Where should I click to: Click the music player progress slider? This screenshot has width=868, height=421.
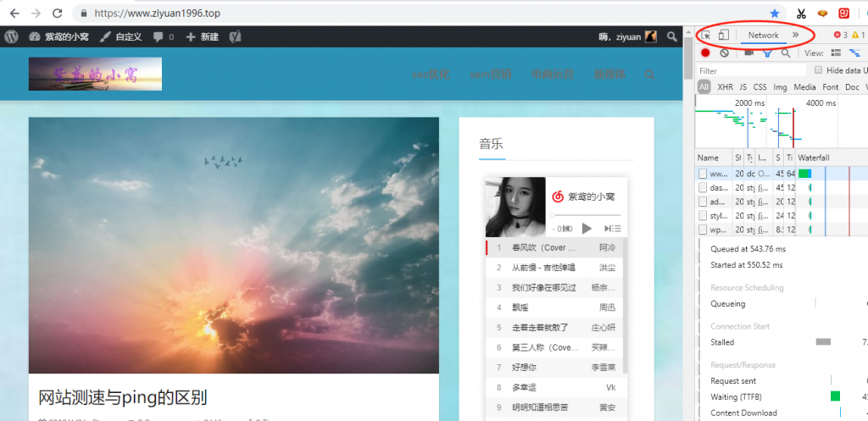pyautogui.click(x=586, y=214)
